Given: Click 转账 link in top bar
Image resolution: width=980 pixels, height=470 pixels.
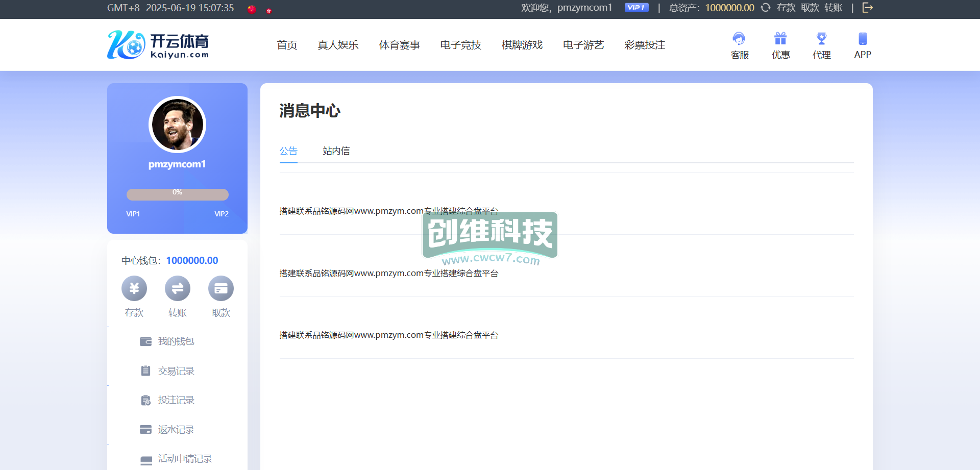Looking at the screenshot, I should [833, 8].
